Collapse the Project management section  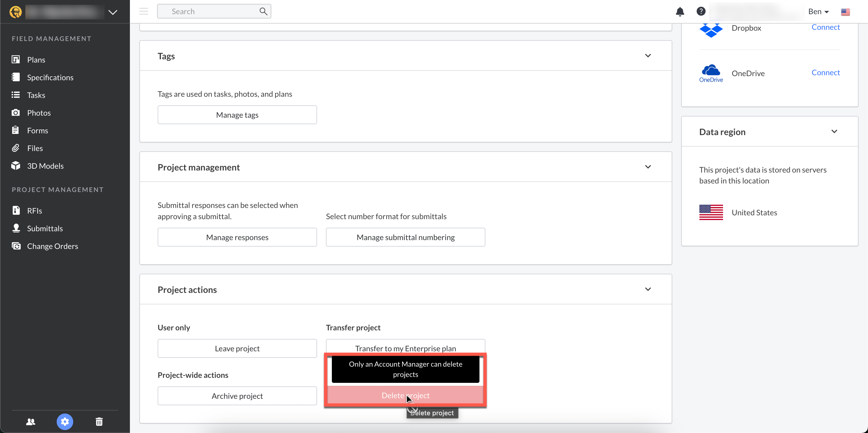pyautogui.click(x=648, y=167)
